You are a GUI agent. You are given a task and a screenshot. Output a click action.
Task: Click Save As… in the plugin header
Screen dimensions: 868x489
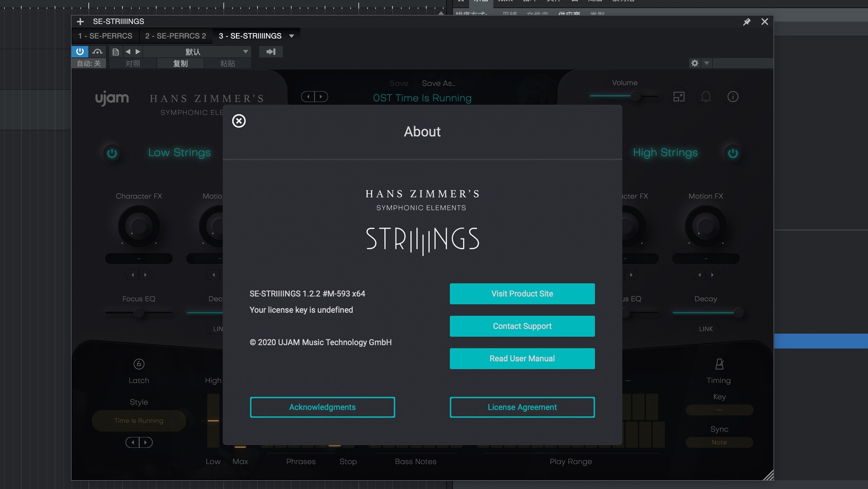click(x=439, y=83)
